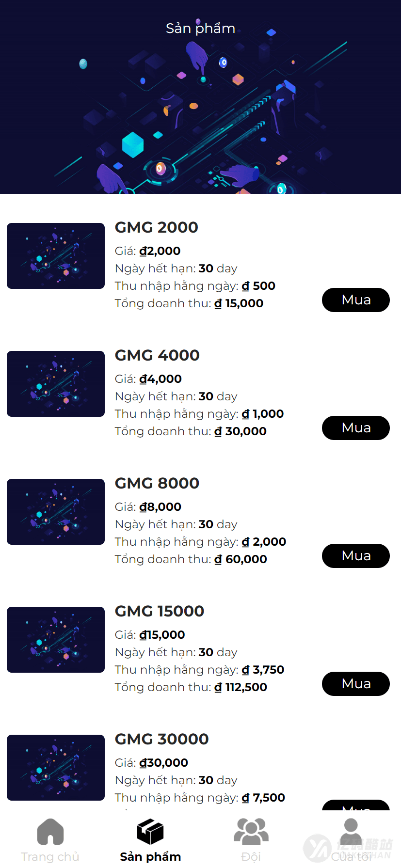Tap the Sản phẩm box icon
401x868 pixels.
[x=150, y=831]
